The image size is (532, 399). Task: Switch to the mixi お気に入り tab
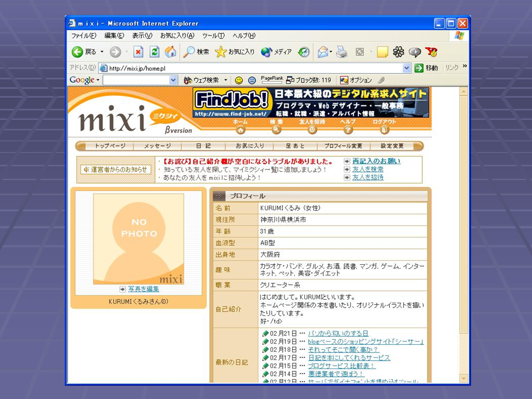250,146
